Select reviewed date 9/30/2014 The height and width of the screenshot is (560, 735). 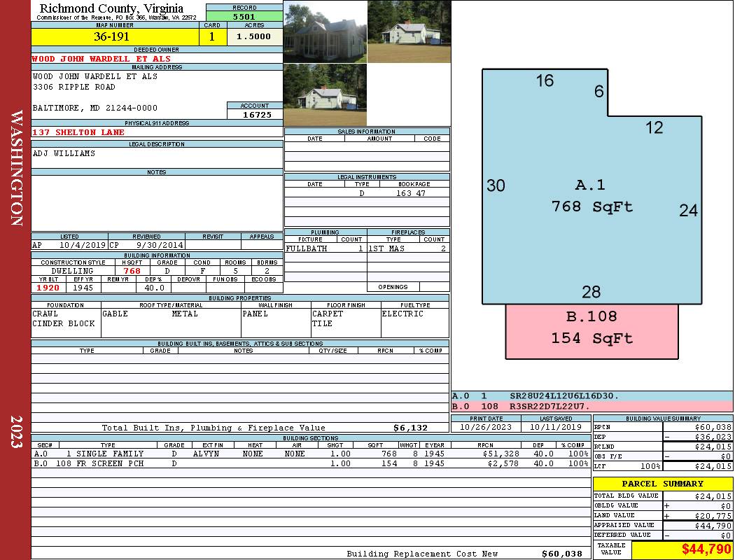(160, 244)
